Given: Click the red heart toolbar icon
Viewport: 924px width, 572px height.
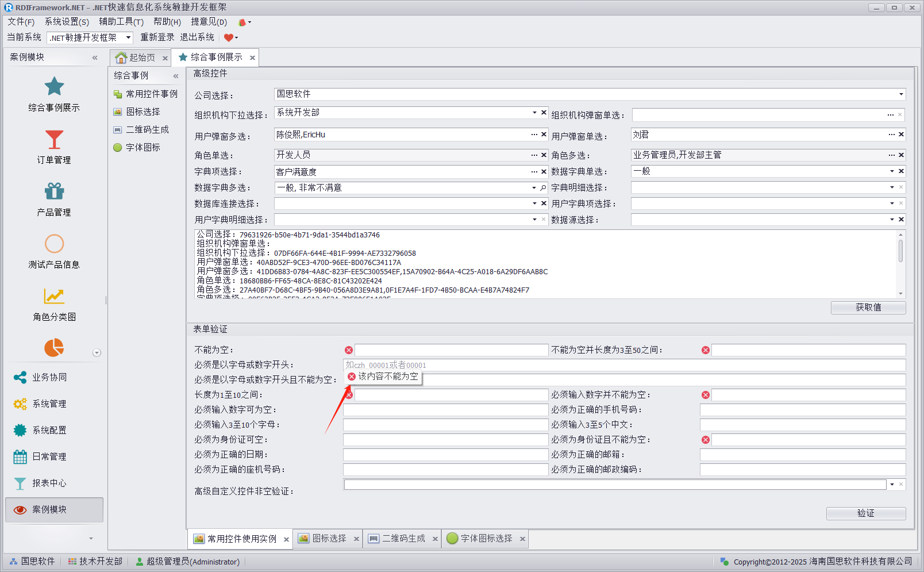Looking at the screenshot, I should tap(229, 38).
